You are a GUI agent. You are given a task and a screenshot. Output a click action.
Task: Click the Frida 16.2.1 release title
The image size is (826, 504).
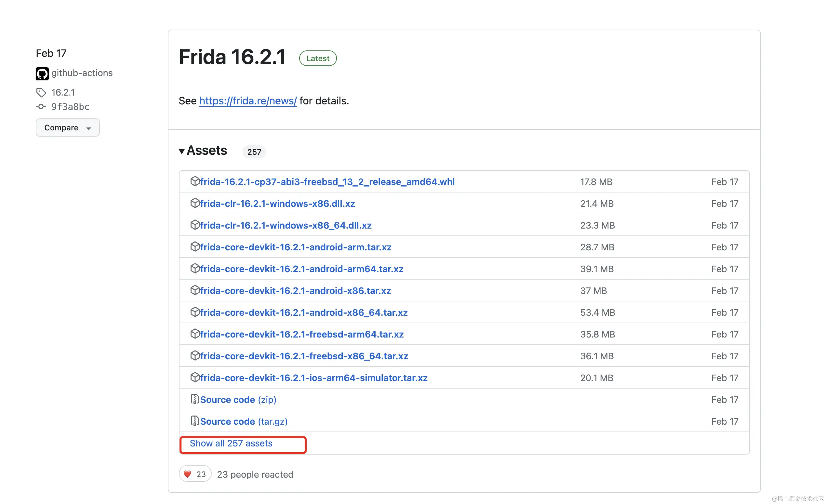(x=232, y=57)
